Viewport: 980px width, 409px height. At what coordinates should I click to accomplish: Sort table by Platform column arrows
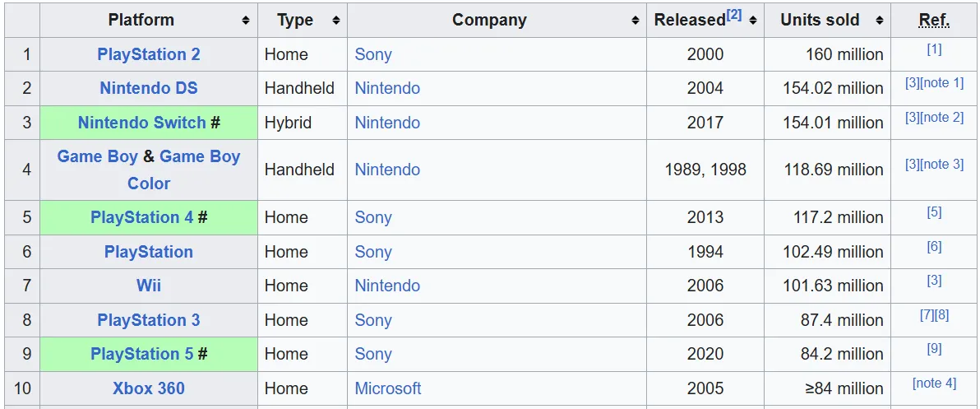(x=245, y=21)
